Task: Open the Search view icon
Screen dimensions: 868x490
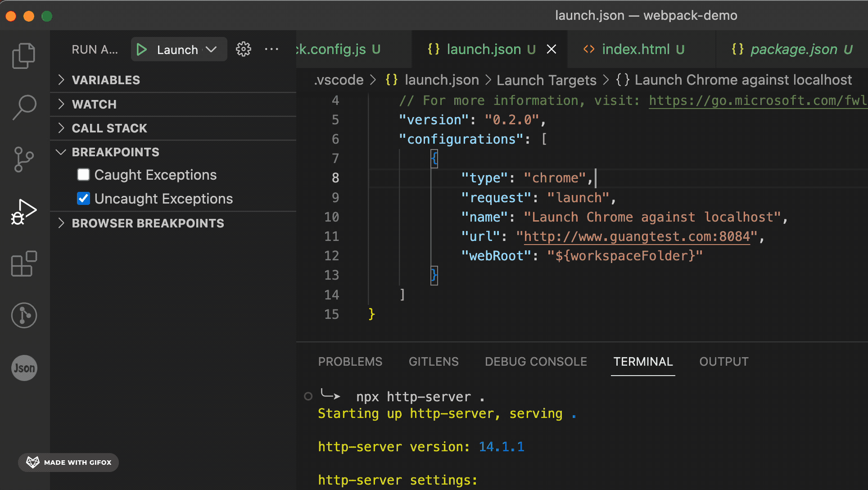Action: (x=23, y=107)
